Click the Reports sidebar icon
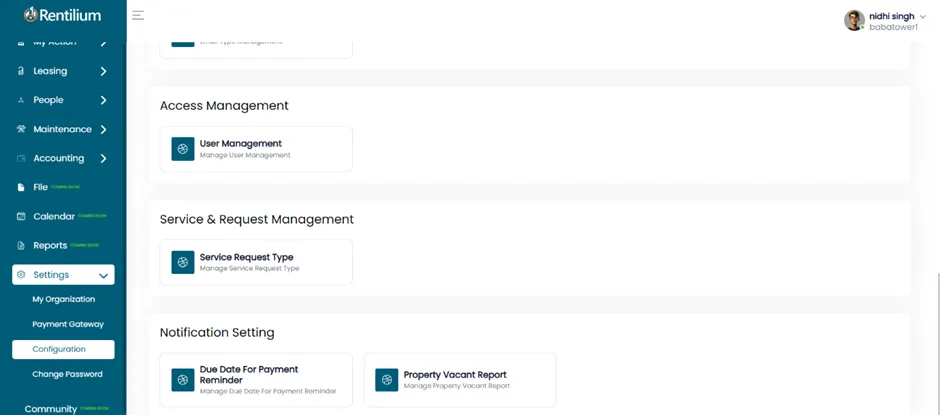This screenshot has height=415, width=940. [21, 245]
